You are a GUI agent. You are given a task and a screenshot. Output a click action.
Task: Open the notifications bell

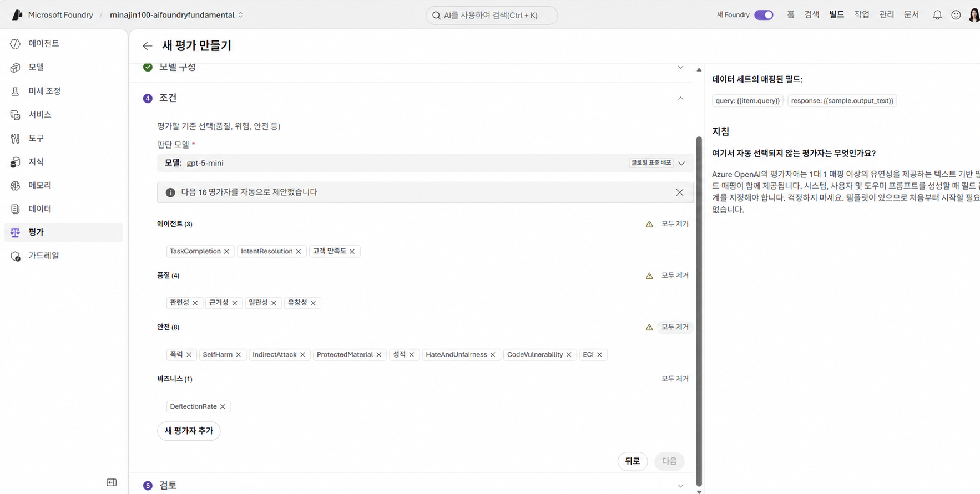(937, 15)
